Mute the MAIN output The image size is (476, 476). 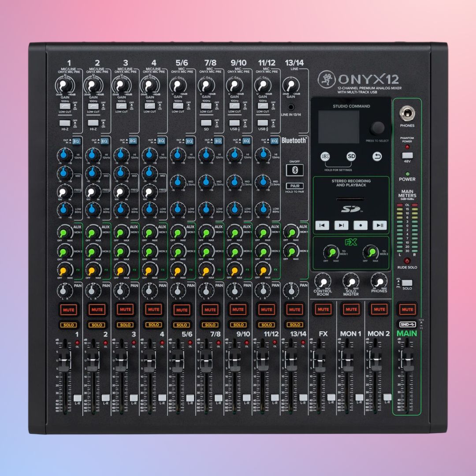pyautogui.click(x=407, y=309)
